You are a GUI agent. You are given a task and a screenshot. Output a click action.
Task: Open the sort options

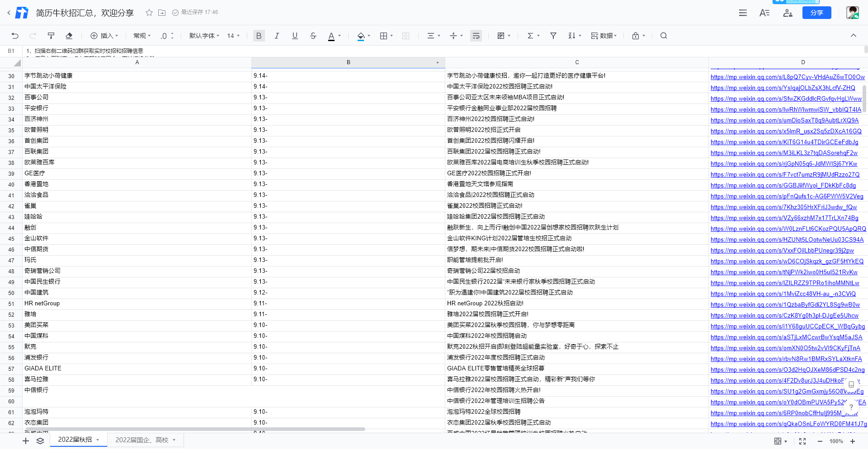click(x=575, y=36)
